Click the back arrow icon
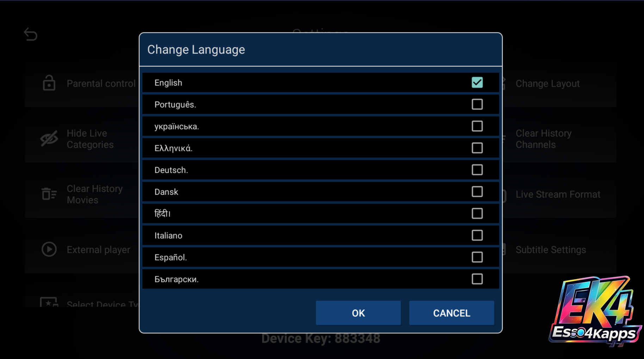This screenshot has width=644, height=359. pyautogui.click(x=31, y=35)
